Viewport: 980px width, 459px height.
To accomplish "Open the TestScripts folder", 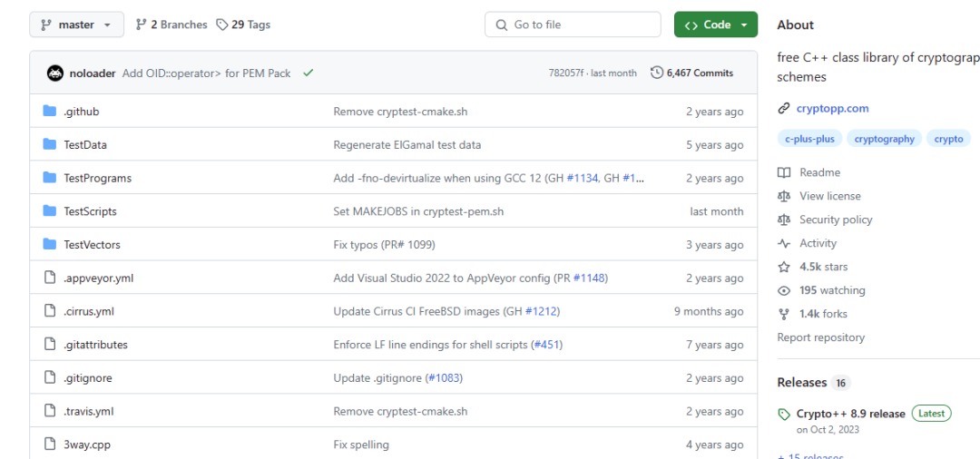I will point(90,211).
